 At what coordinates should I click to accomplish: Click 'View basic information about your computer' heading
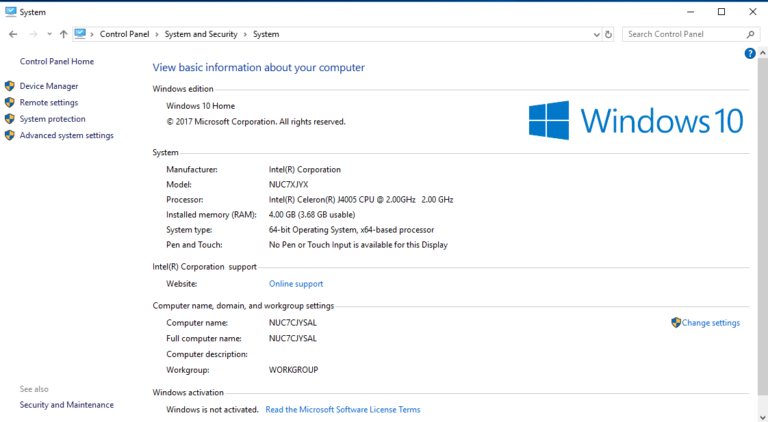click(259, 68)
